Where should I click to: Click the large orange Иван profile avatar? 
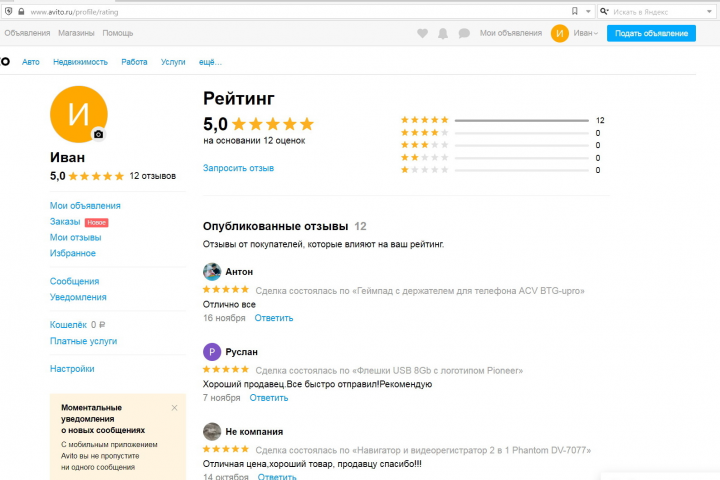tap(79, 114)
